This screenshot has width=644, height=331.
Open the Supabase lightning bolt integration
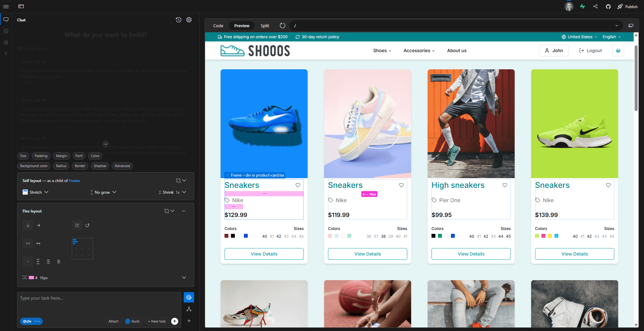point(583,6)
